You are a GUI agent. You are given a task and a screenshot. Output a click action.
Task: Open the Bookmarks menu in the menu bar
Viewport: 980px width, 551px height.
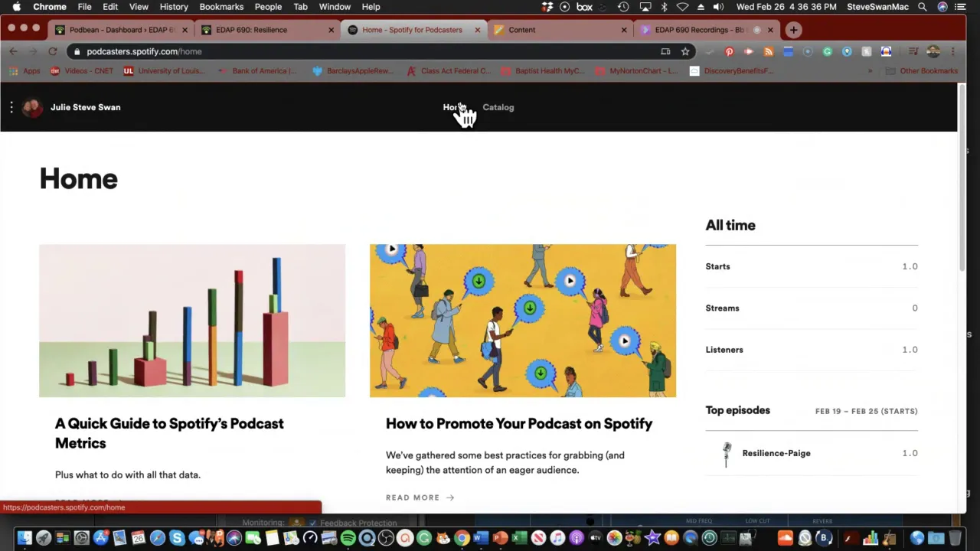click(x=221, y=7)
